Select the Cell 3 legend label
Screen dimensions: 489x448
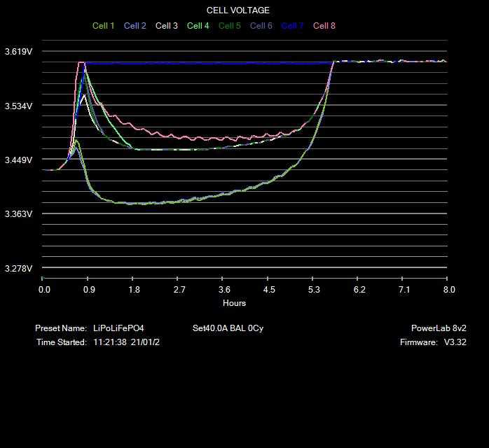click(167, 26)
